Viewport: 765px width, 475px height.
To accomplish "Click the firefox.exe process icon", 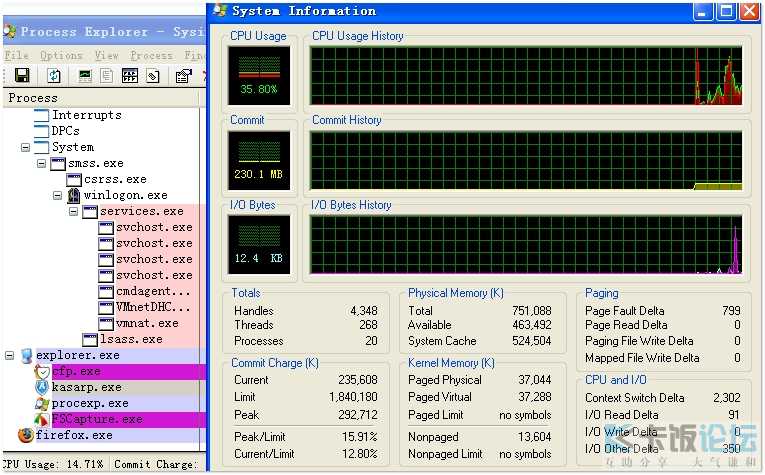I will 26,435.
